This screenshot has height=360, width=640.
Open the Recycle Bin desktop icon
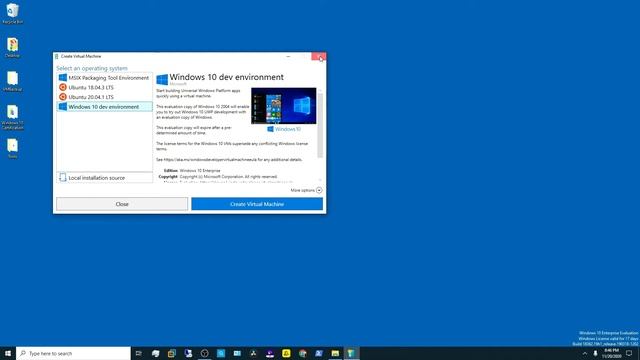(x=13, y=13)
